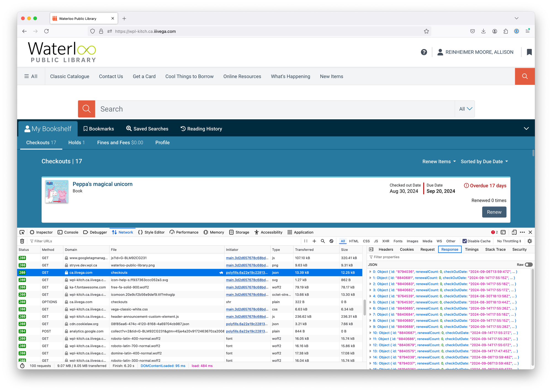The image size is (552, 392).
Task: Click Renew button for Peppa's magical unicorn
Action: pyautogui.click(x=494, y=212)
